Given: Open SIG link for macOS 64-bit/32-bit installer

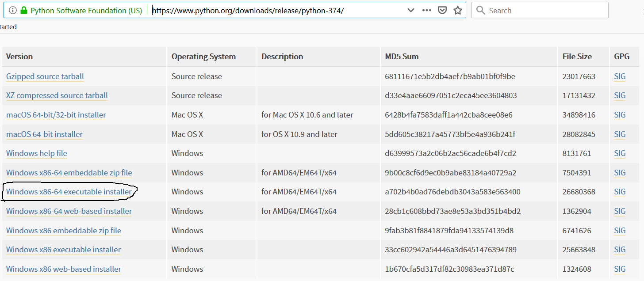Looking at the screenshot, I should pyautogui.click(x=620, y=115).
